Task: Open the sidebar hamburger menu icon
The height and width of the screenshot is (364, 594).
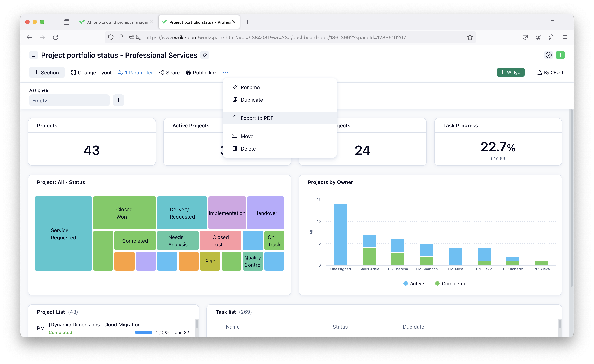Action: pos(34,55)
